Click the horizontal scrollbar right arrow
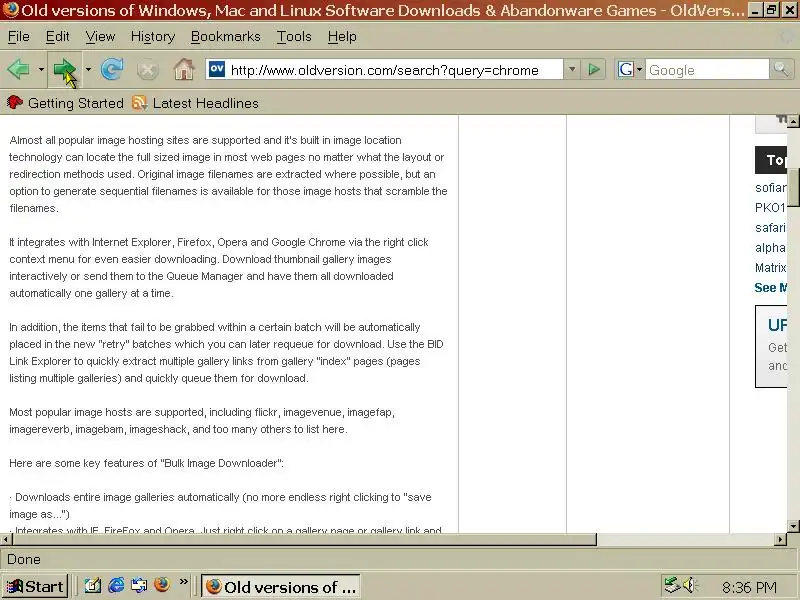This screenshot has height=600, width=800. pyautogui.click(x=781, y=539)
